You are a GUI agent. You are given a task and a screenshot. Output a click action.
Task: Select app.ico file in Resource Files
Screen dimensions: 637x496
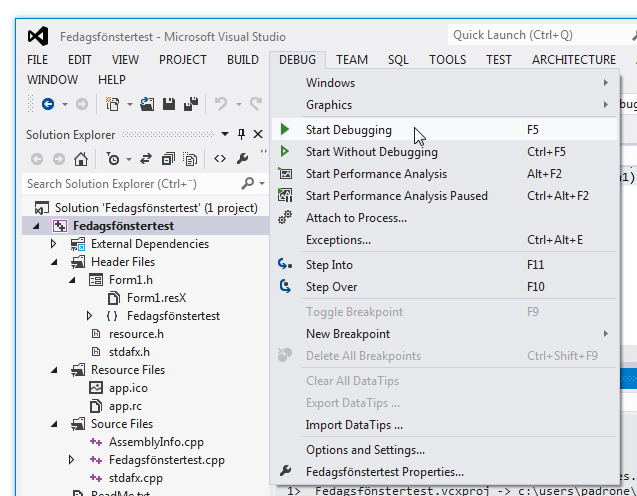[128, 388]
